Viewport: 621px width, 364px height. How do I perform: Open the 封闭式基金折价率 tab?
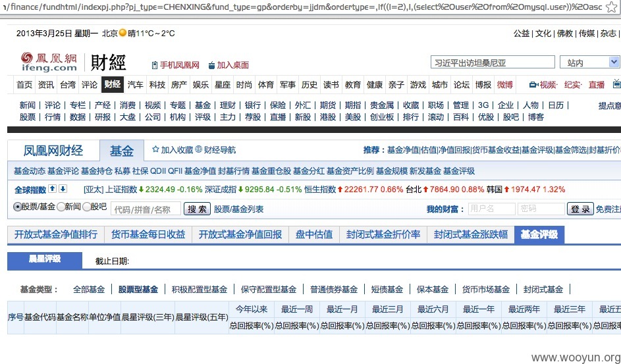point(383,234)
